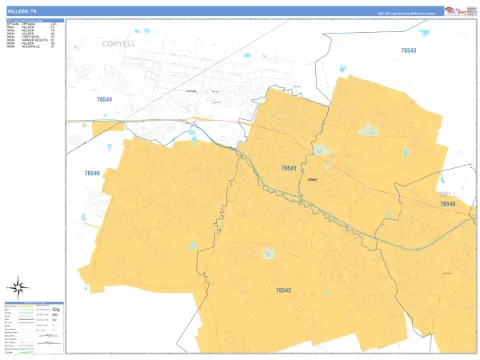Click the light blue water swatch in the legend
This screenshot has height=360, width=480.
tap(26, 313)
